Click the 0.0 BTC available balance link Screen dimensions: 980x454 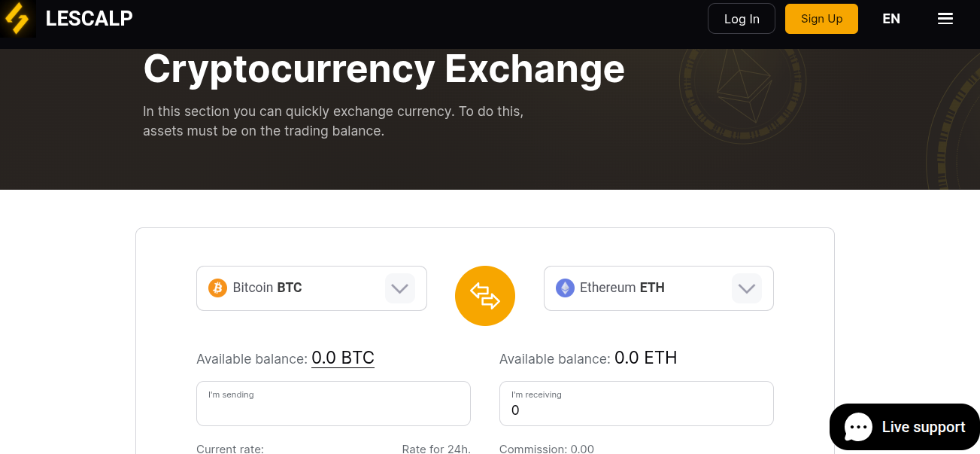click(x=343, y=358)
